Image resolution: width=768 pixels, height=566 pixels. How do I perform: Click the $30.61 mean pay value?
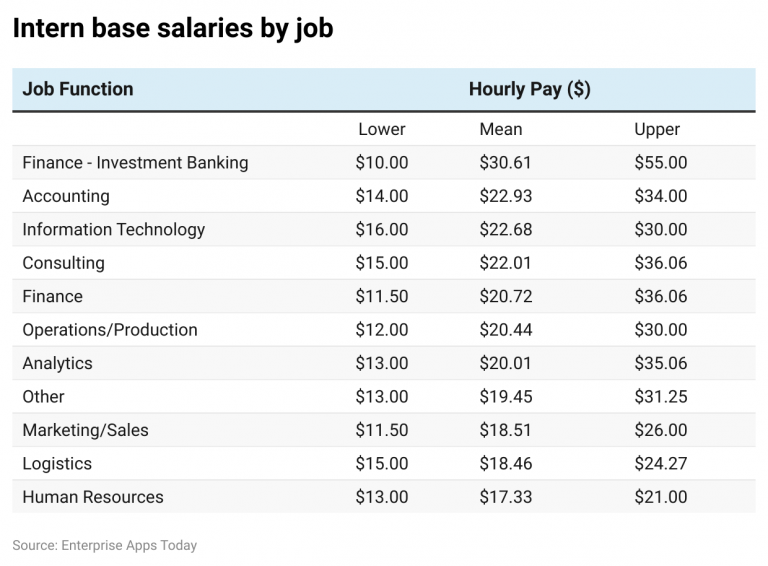tap(506, 163)
